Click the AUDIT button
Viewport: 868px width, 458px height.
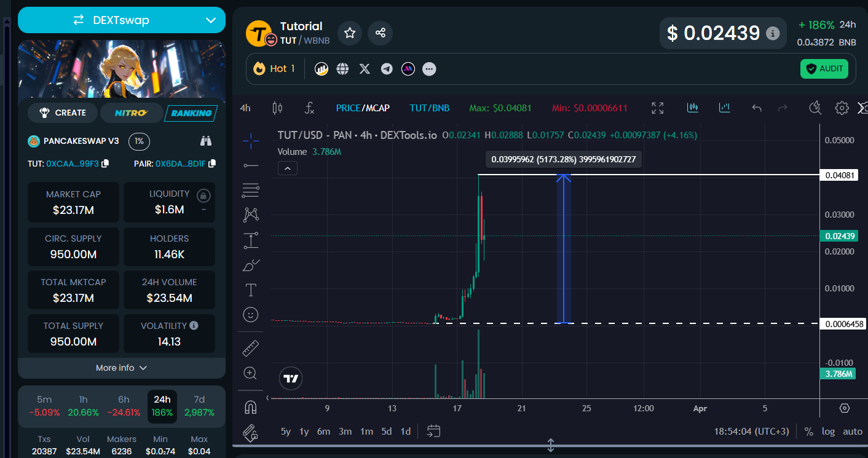click(824, 69)
